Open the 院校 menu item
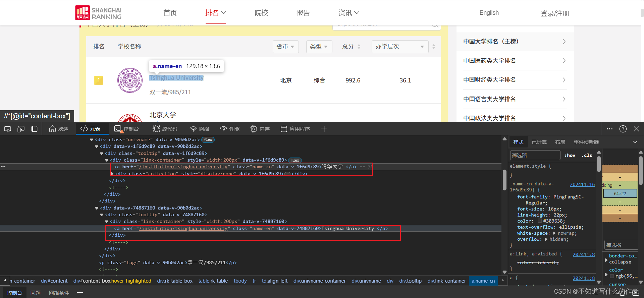 click(261, 13)
